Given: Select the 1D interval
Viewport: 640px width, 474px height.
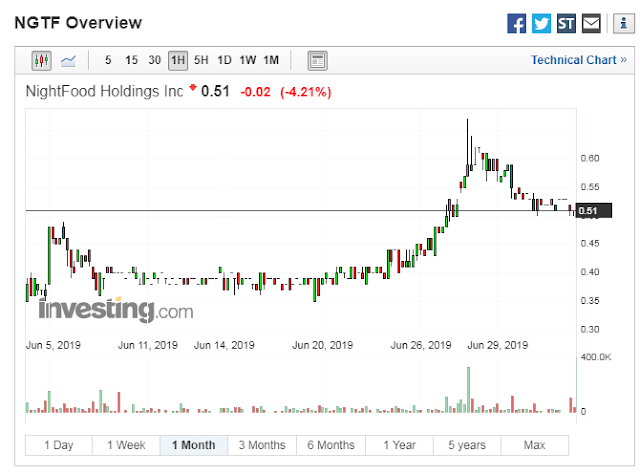Looking at the screenshot, I should [x=224, y=60].
